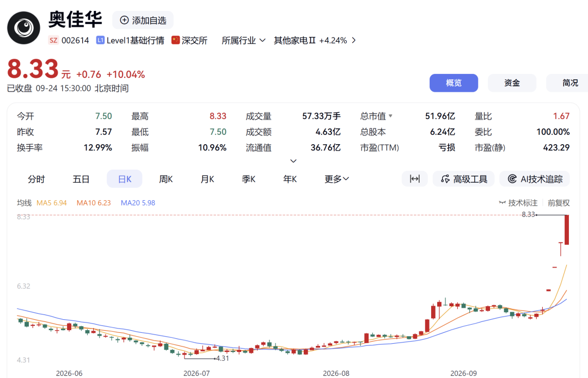The width and height of the screenshot is (588, 378).
Task: Click the 今开 7.50 value
Action: [x=103, y=116]
